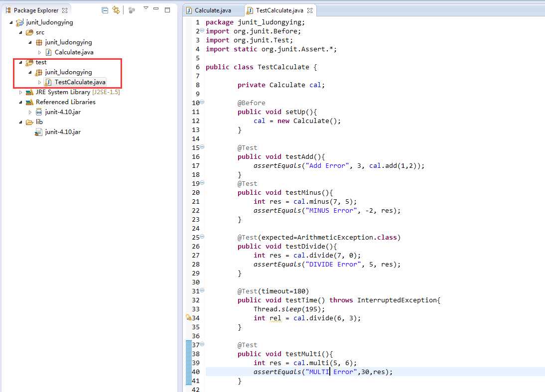
Task: Click the Collapse All icon in Package Explorer
Action: (105, 10)
